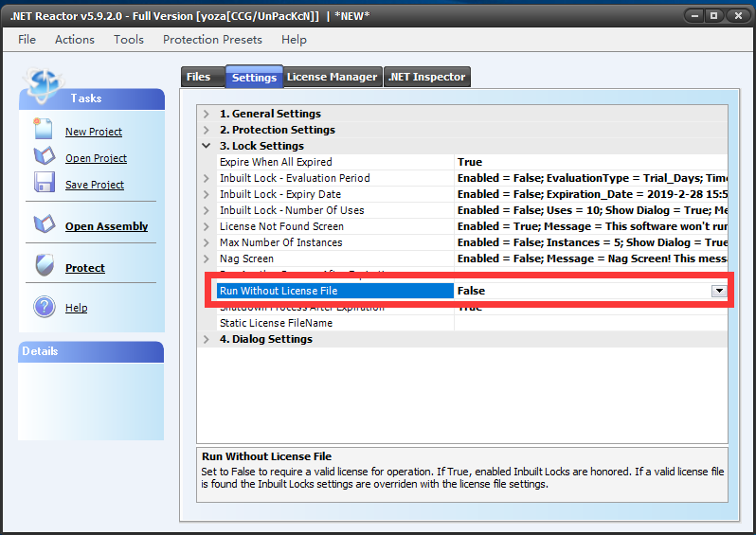Viewport: 756px width, 535px height.
Task: Maximize the .NET Reactor window
Action: pyautogui.click(x=714, y=16)
